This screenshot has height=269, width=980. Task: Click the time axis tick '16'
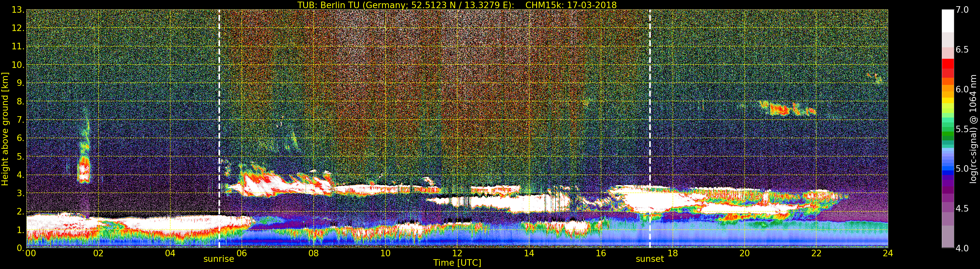601,253
